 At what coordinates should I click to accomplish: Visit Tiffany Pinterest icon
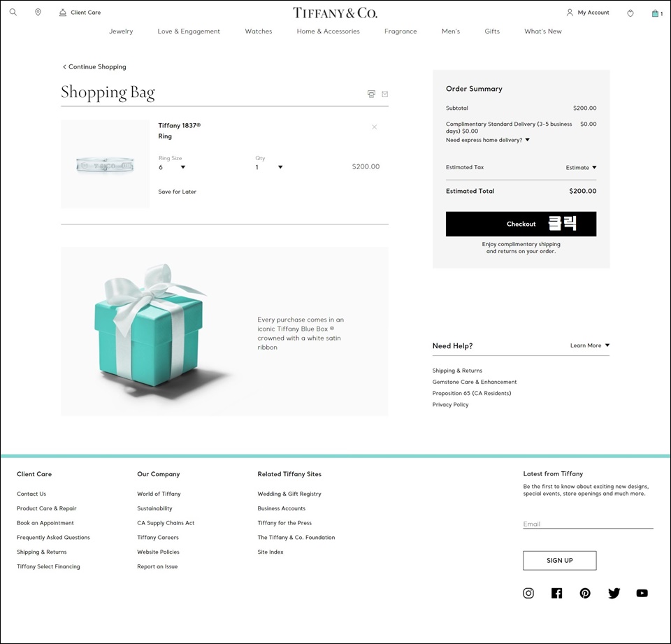585,593
